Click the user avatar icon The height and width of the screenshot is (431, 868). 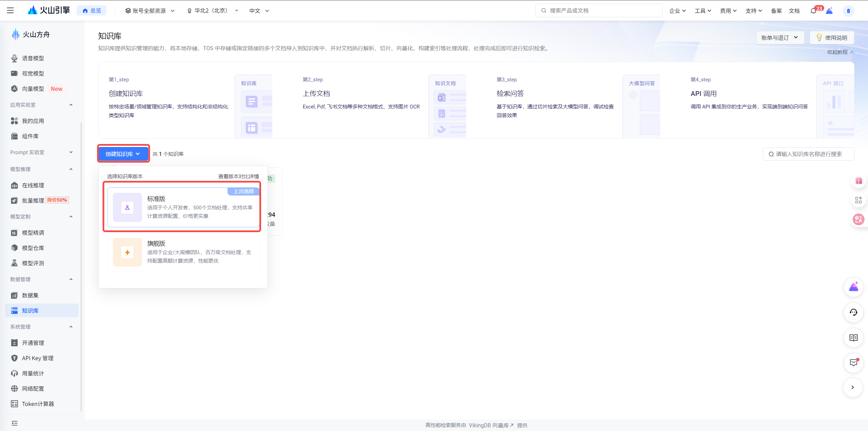848,11
